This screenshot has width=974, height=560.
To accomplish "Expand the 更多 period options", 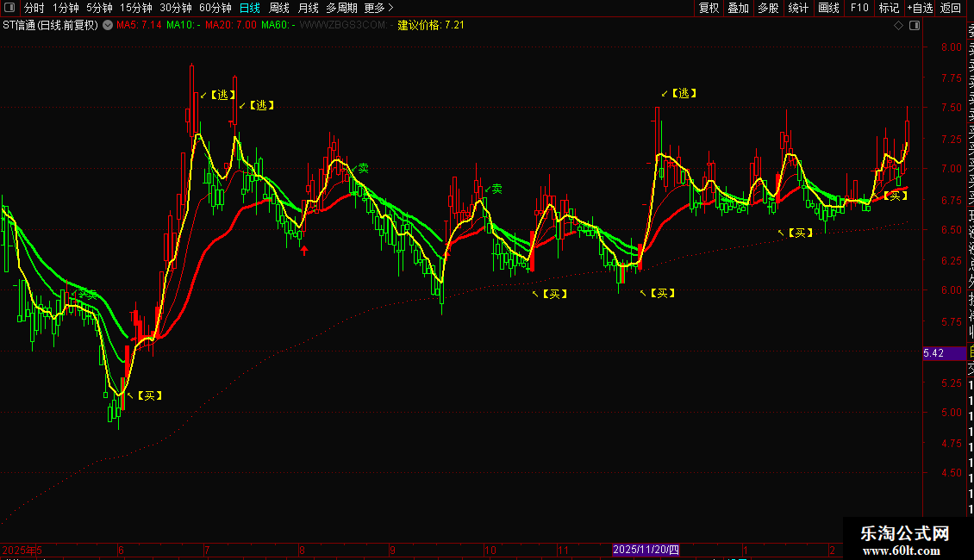I will coord(378,8).
